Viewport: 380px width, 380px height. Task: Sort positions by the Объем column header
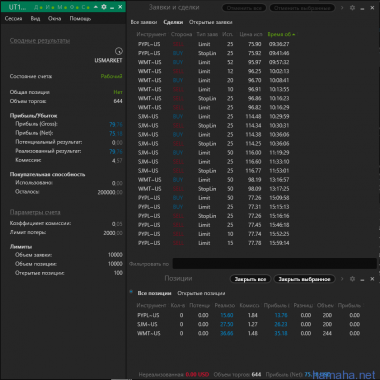325,305
